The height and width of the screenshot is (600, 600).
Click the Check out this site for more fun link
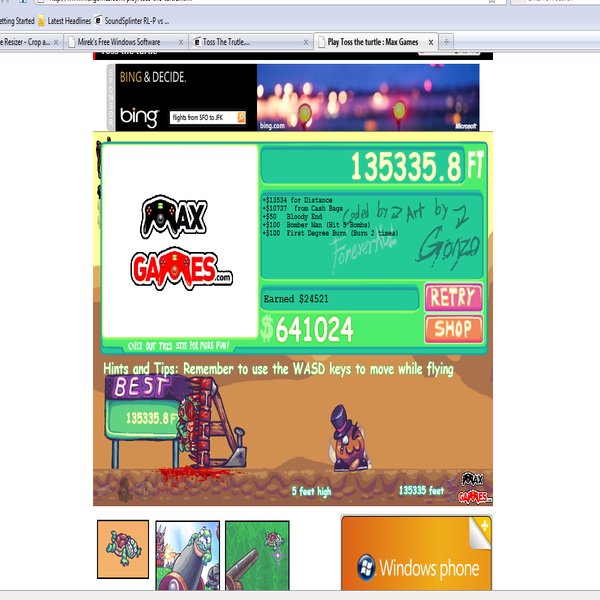tap(178, 346)
